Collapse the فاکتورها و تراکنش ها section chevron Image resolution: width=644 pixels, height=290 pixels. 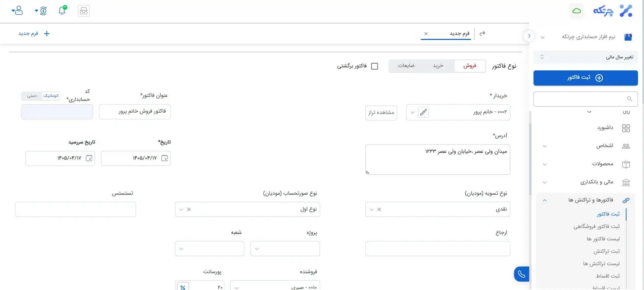[545, 200]
